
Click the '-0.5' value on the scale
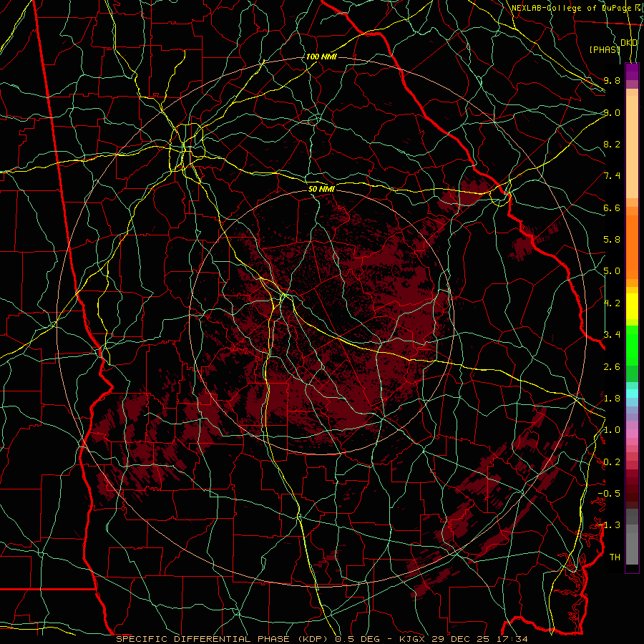(x=609, y=494)
